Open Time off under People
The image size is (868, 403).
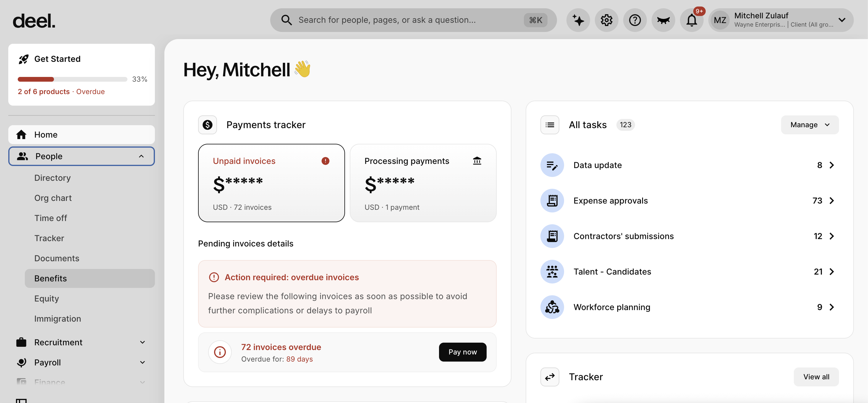pos(51,218)
